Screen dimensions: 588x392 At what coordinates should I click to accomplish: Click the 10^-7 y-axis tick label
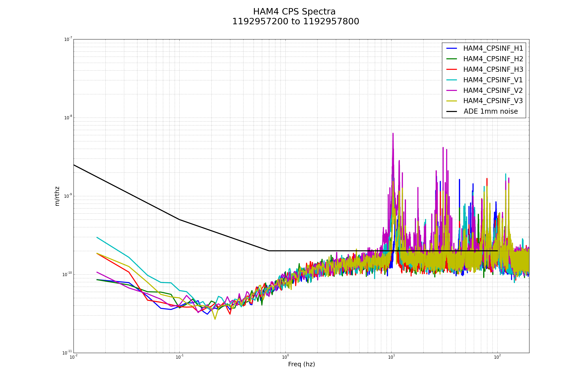click(68, 39)
